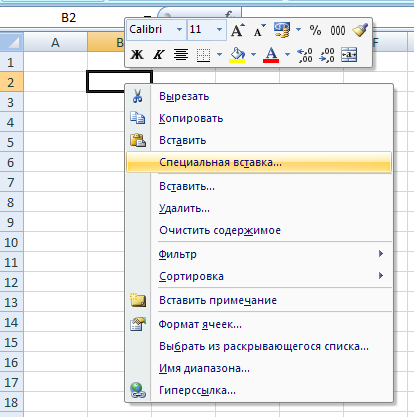The width and height of the screenshot is (414, 417).
Task: Apply red font color A
Action: click(x=271, y=54)
